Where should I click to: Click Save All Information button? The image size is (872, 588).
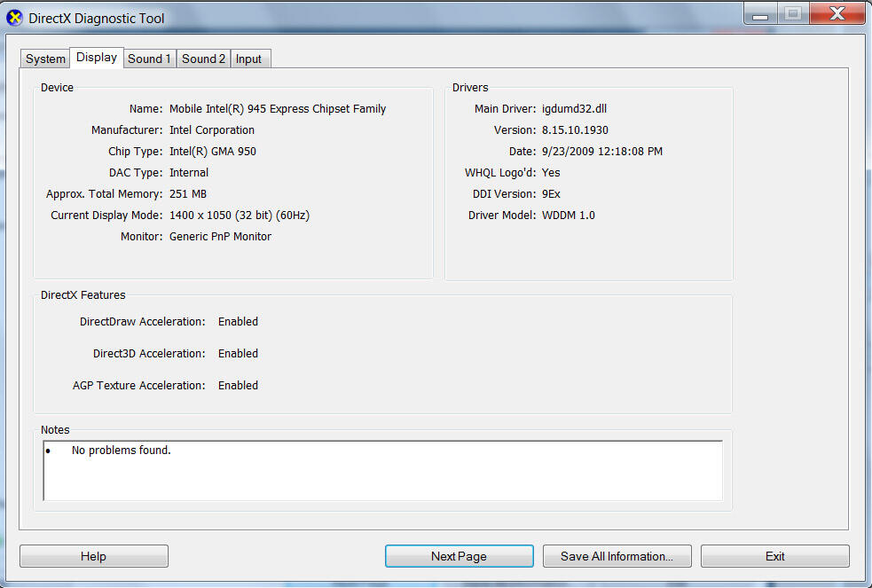617,556
